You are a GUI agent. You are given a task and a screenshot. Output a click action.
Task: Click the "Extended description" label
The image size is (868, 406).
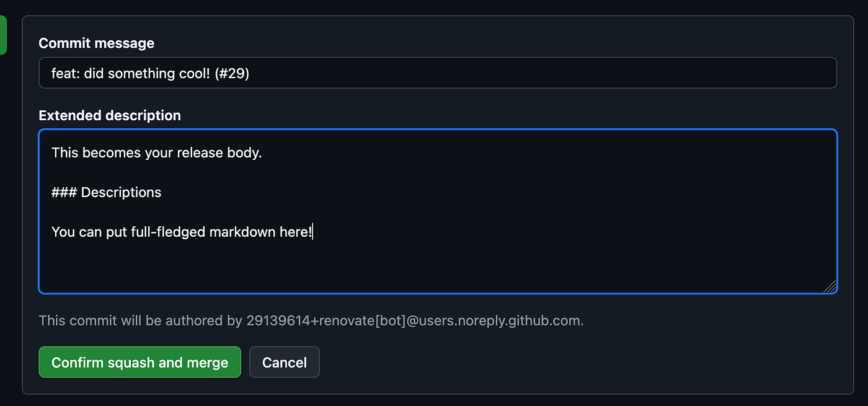(110, 115)
